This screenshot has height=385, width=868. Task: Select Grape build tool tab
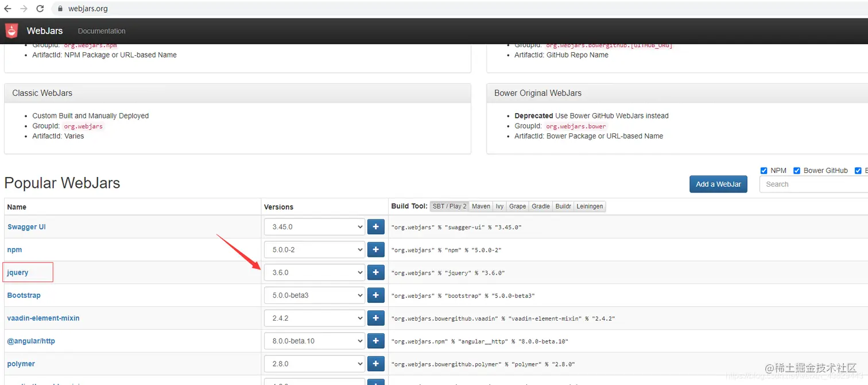pyautogui.click(x=517, y=206)
